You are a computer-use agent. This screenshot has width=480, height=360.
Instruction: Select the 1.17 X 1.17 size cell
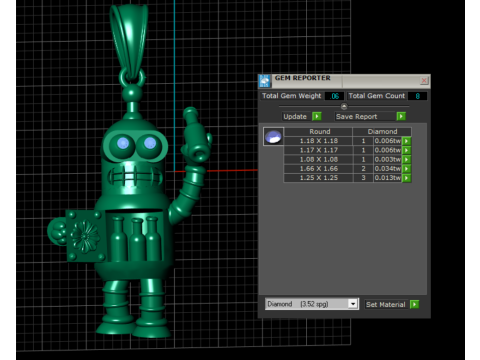(x=318, y=150)
